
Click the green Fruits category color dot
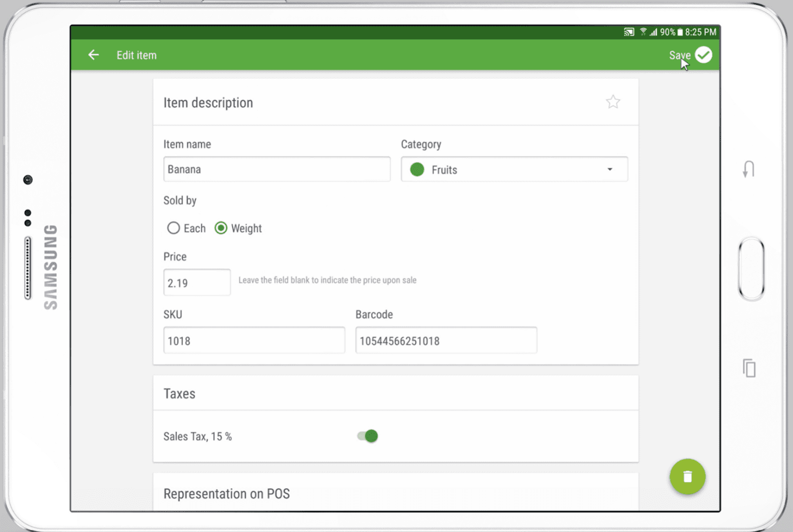coord(417,169)
